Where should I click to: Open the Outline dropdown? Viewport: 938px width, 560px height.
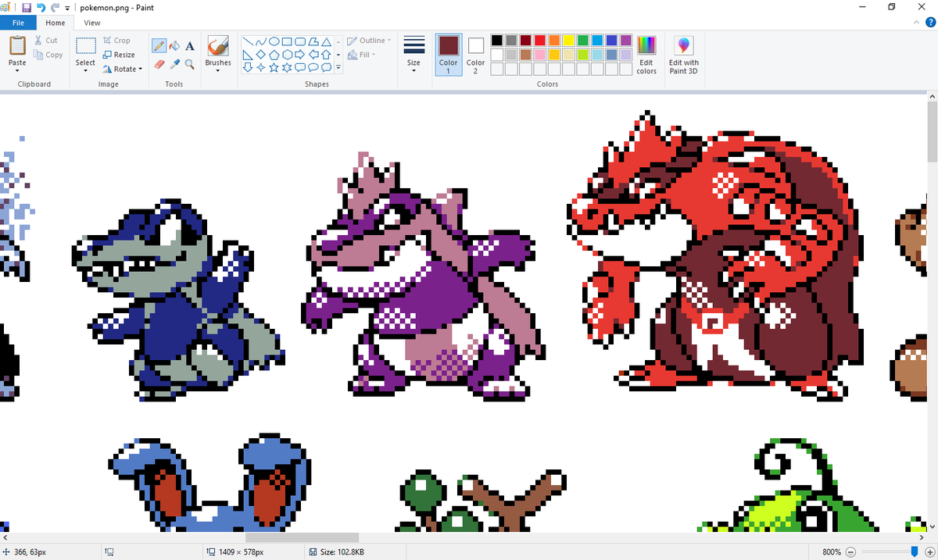[369, 41]
